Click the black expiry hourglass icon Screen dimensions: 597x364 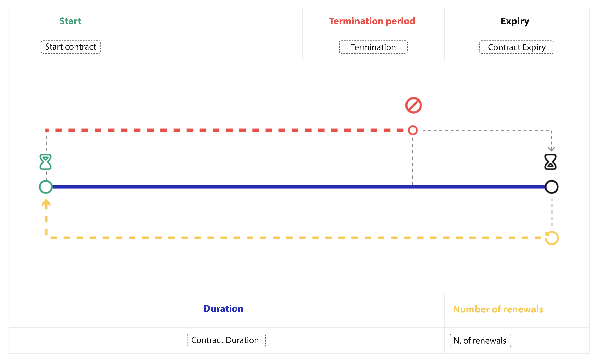pyautogui.click(x=550, y=162)
